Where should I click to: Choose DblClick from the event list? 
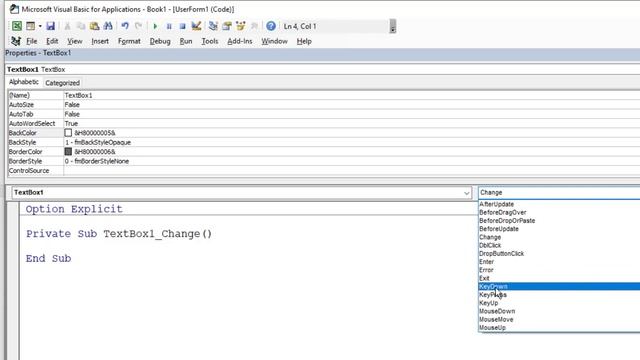[559, 245]
